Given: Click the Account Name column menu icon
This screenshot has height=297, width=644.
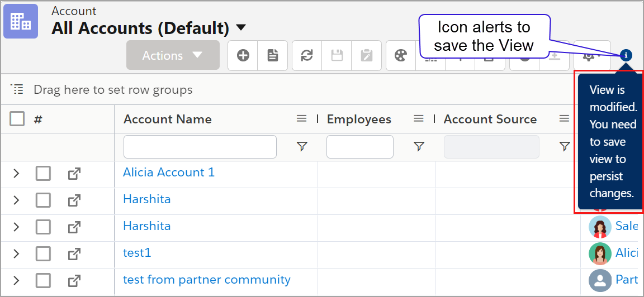Looking at the screenshot, I should tap(301, 118).
